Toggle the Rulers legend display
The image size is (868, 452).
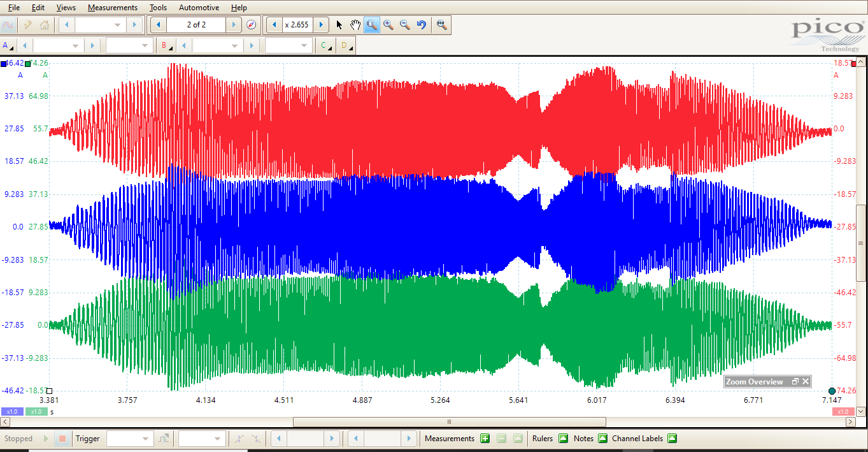(x=563, y=439)
